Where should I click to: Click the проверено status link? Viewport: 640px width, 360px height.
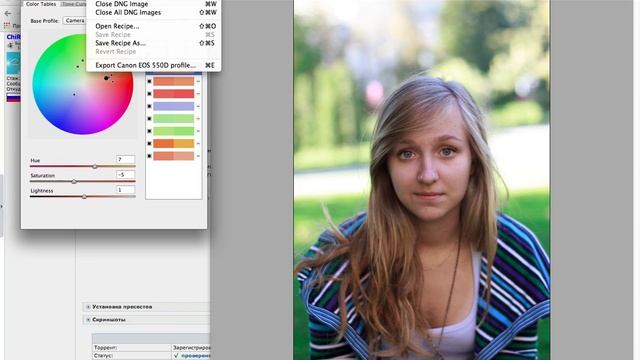(x=195, y=356)
